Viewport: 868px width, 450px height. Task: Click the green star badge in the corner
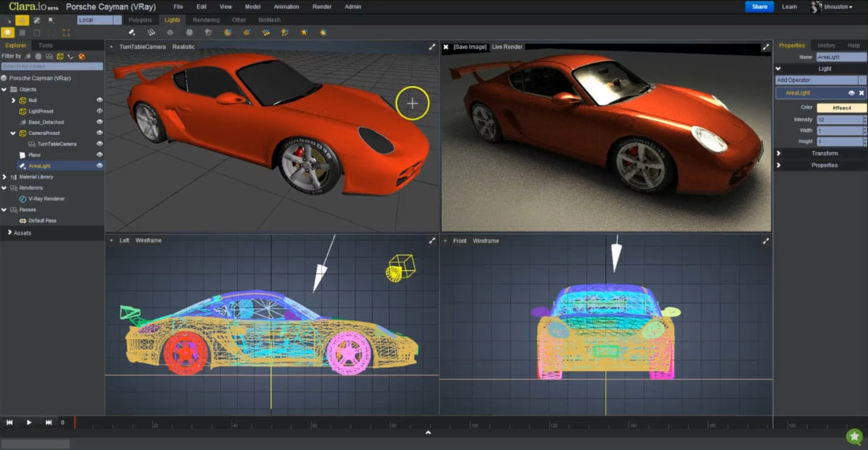click(x=854, y=436)
